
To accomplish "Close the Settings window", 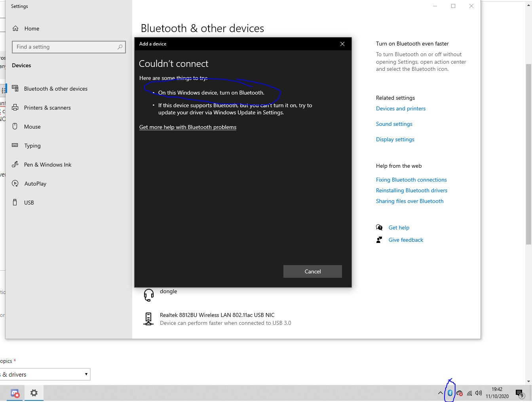I will (471, 6).
